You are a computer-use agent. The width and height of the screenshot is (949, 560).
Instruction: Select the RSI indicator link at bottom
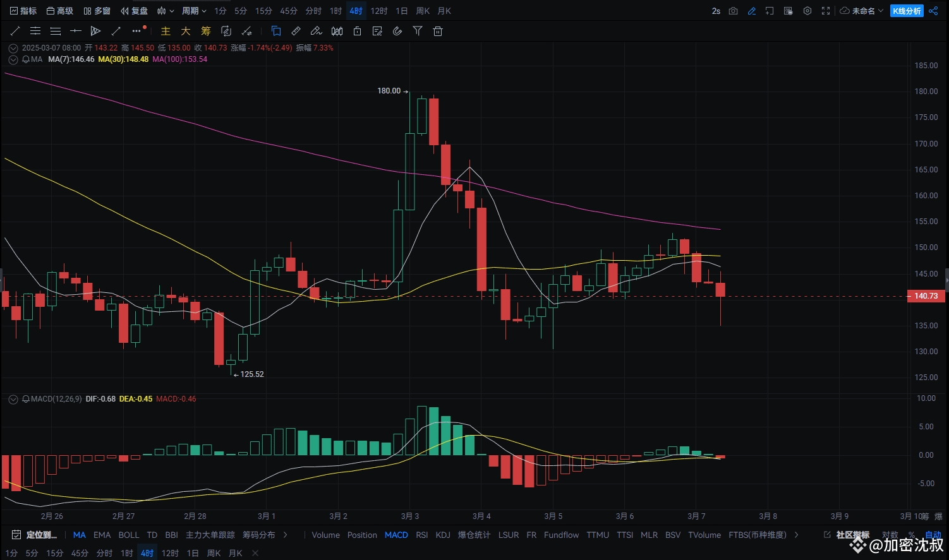421,535
